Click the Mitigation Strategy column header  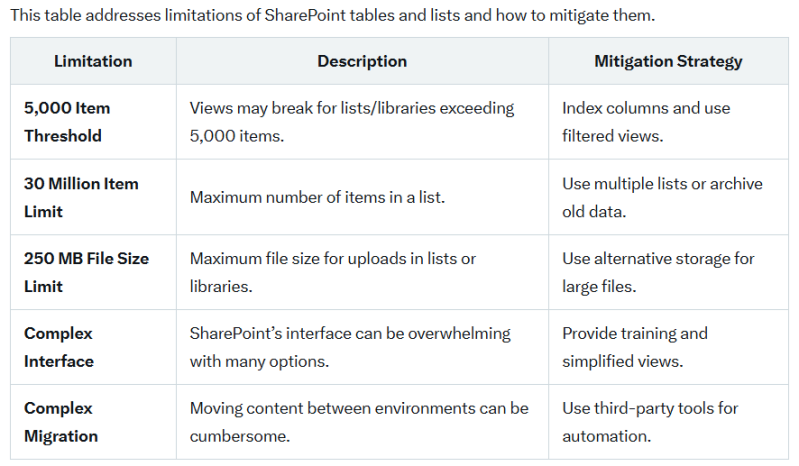click(x=668, y=61)
